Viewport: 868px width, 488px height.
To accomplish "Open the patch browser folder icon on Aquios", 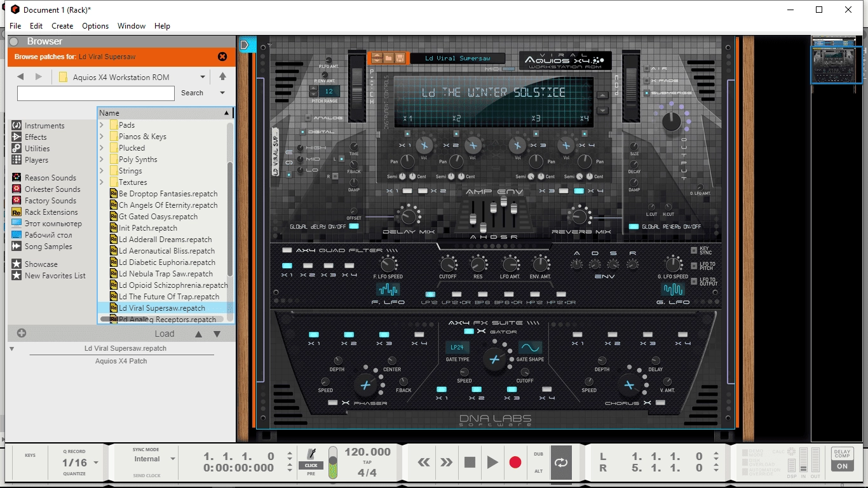I will click(388, 58).
